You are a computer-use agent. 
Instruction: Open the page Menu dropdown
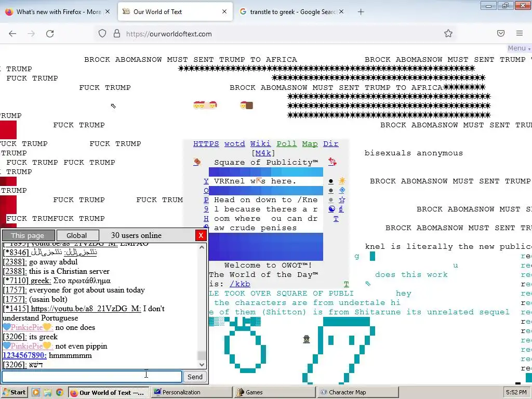[x=519, y=48]
